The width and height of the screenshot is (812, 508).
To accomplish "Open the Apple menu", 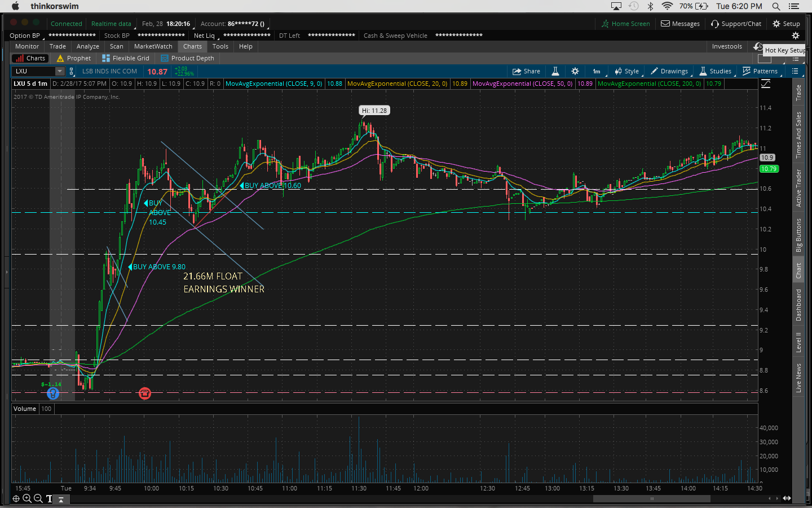I will click(15, 6).
